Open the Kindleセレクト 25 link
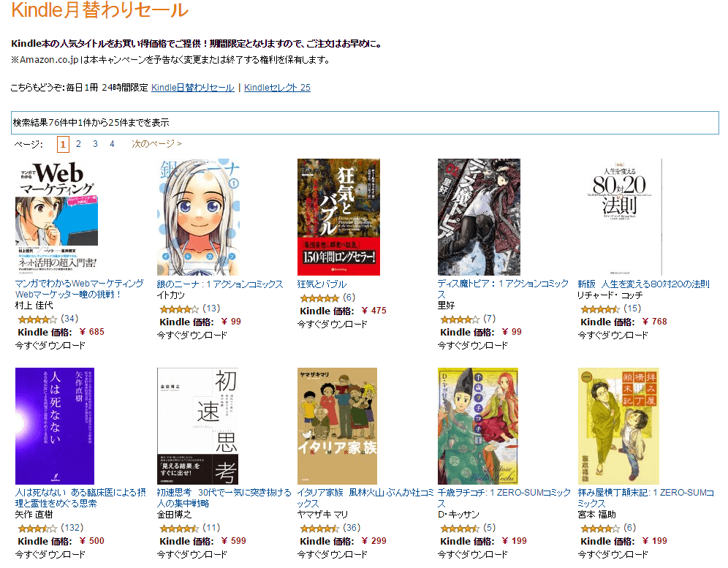Viewport: 728px width, 568px height. 277,87
